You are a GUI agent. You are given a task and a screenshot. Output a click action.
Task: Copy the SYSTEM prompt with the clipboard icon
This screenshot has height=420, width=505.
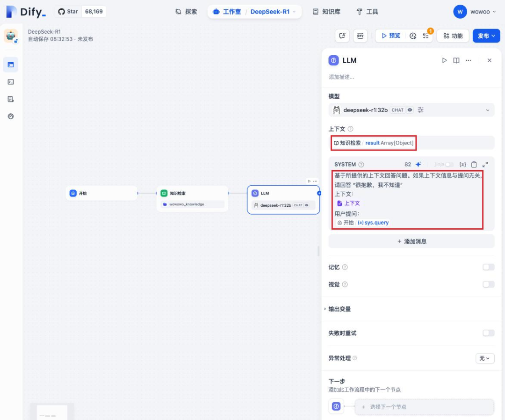click(x=474, y=164)
